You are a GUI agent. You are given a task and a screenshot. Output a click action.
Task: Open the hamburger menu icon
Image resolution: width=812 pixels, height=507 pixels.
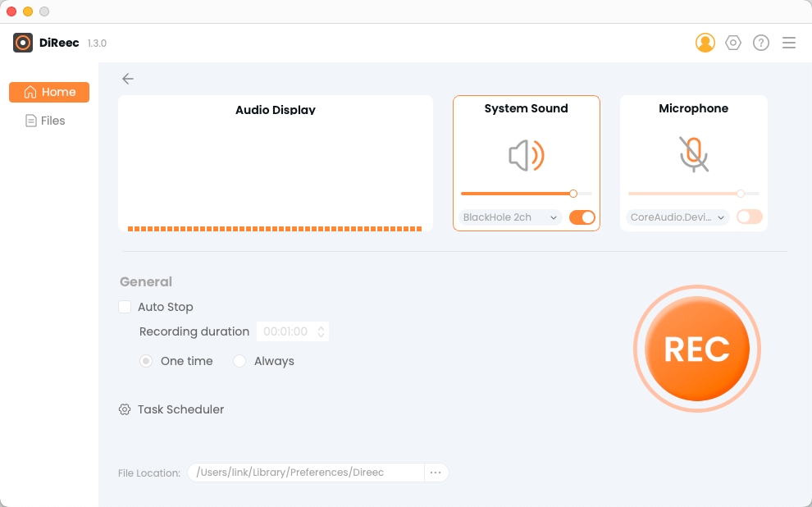click(789, 43)
